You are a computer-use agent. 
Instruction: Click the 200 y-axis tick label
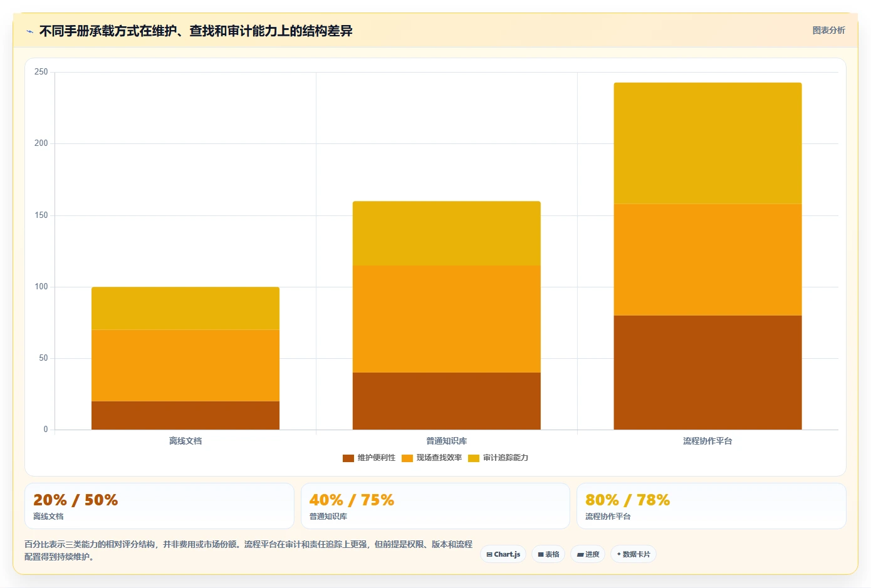pos(41,143)
